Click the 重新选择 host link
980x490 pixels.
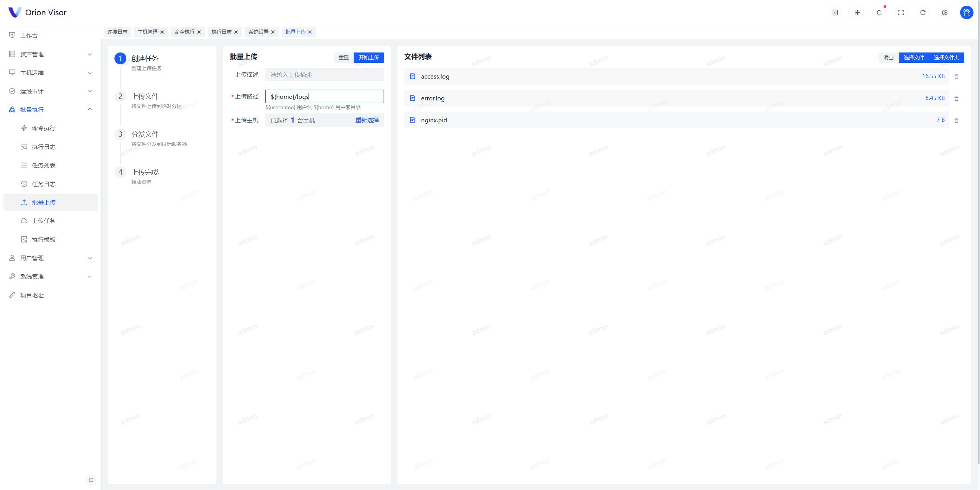coord(367,120)
